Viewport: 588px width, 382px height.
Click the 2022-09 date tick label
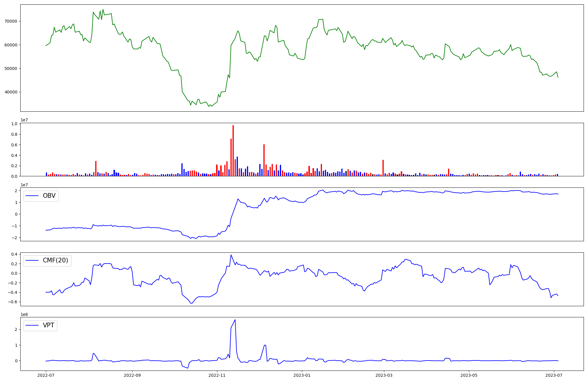(x=132, y=375)
